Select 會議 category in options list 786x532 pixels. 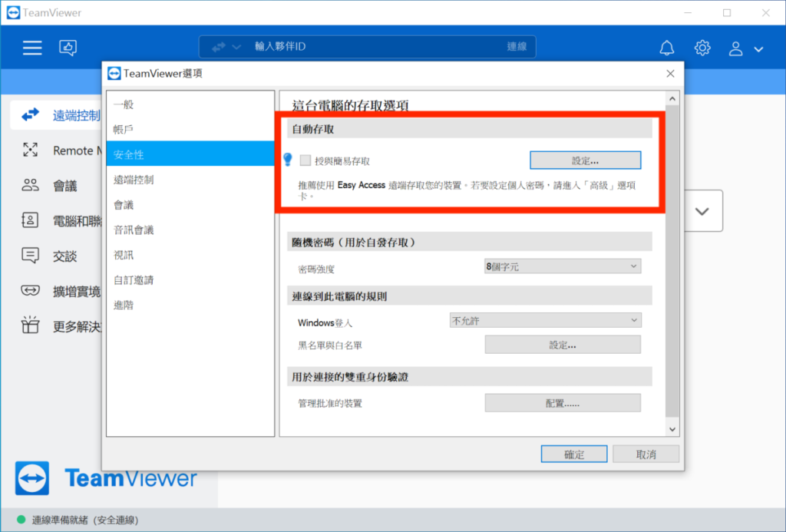pyautogui.click(x=190, y=204)
